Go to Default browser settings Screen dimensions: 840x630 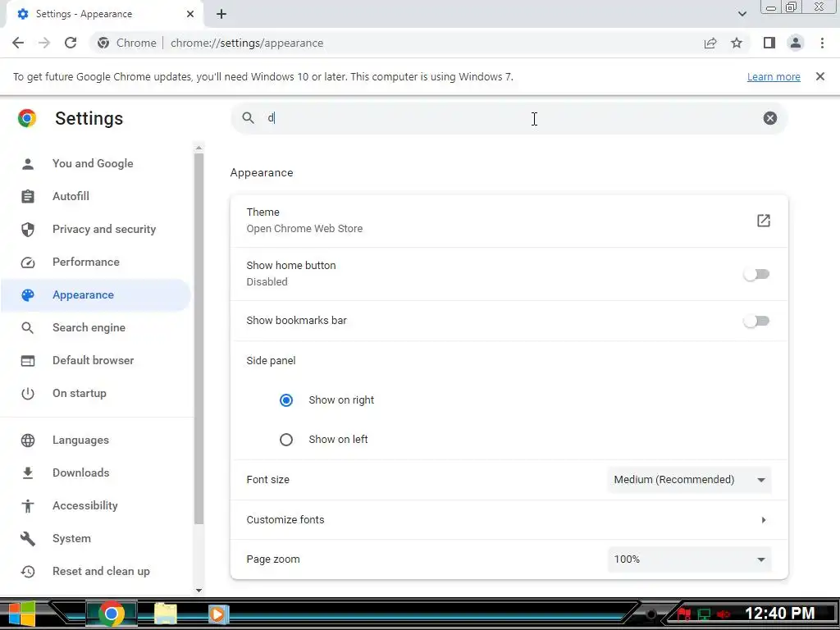click(x=95, y=360)
